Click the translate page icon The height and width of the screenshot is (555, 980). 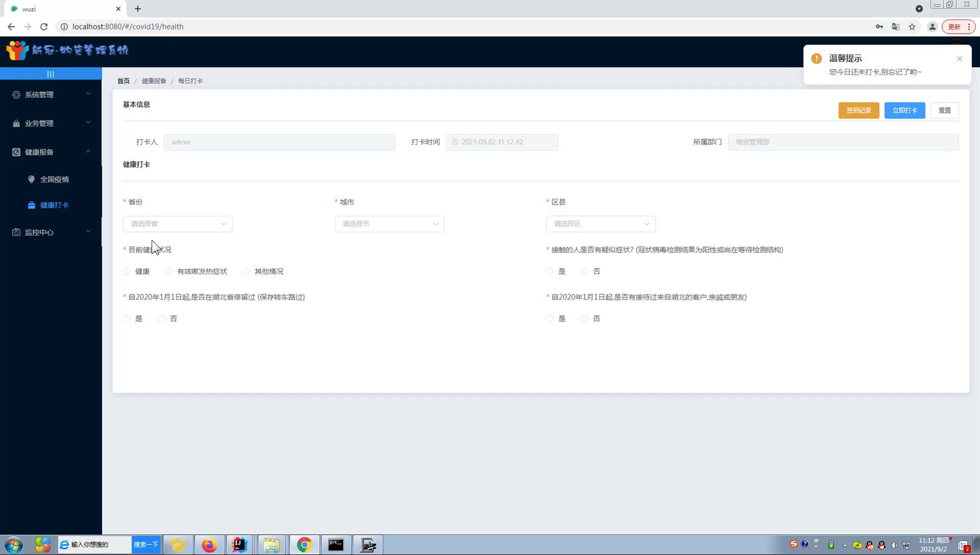point(895,27)
